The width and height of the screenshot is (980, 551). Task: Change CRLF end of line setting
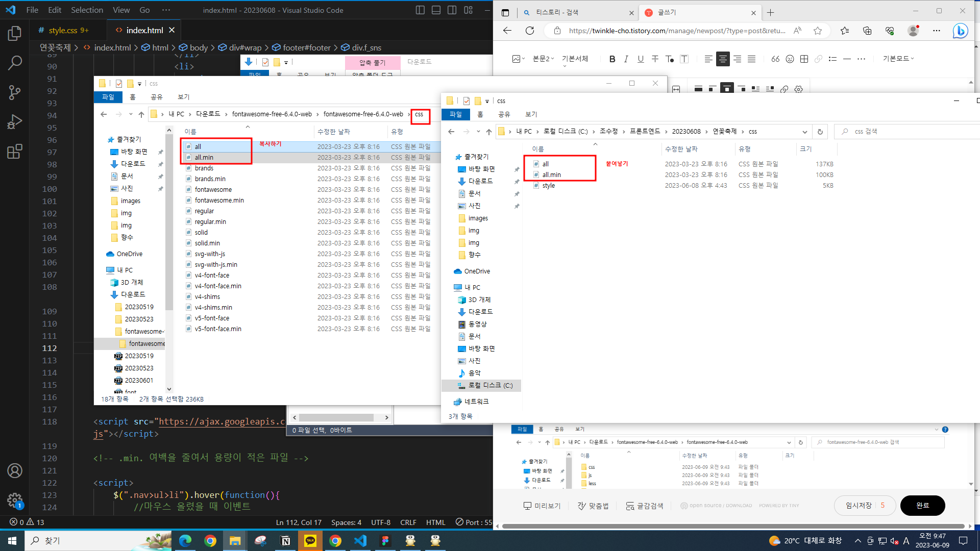(408, 522)
